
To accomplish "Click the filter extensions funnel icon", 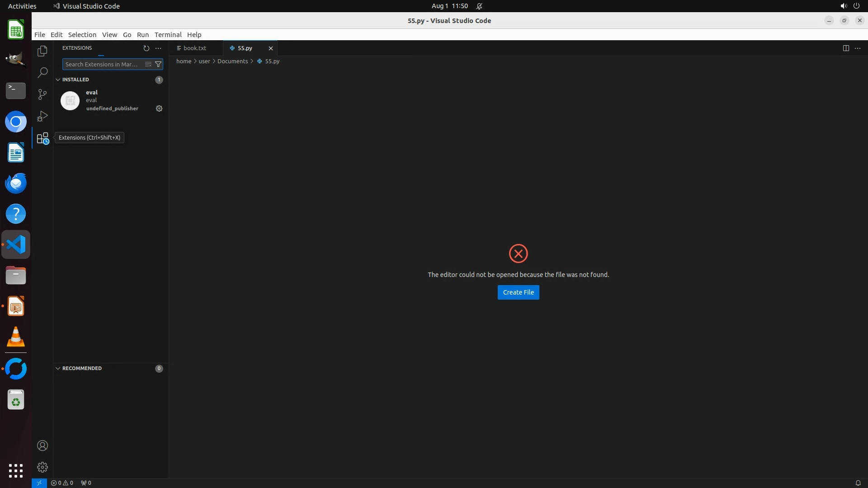I will [x=158, y=64].
